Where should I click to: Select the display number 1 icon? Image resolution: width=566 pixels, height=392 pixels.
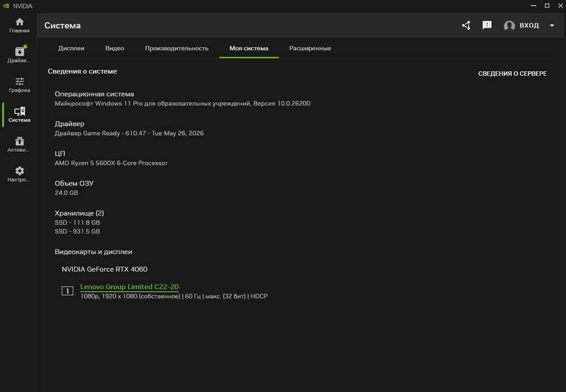pyautogui.click(x=67, y=291)
